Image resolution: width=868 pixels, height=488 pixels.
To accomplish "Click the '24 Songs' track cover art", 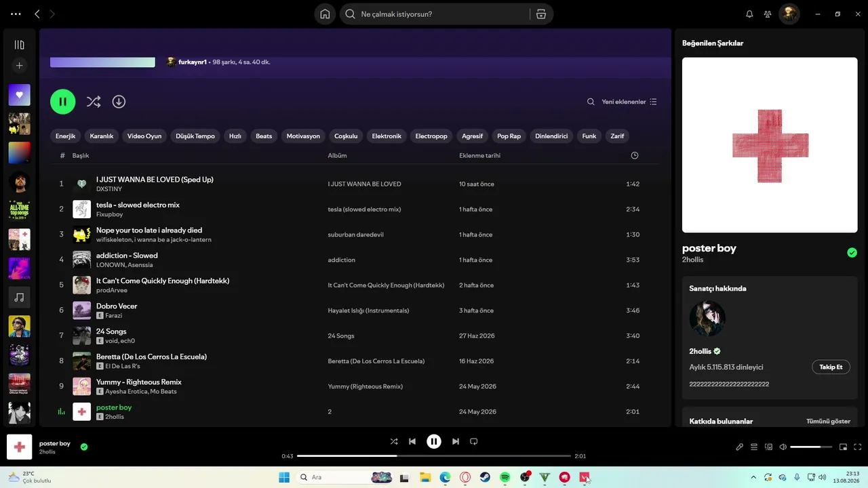I will (81, 336).
